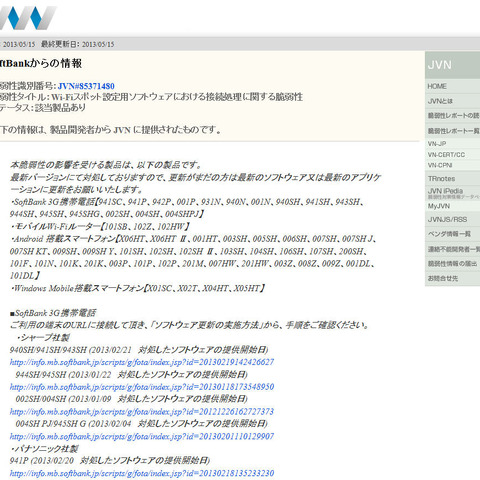This screenshot has width=480, height=480.
Task: Click the ・パナソニック社製 subheading
Action: [x=44, y=449]
